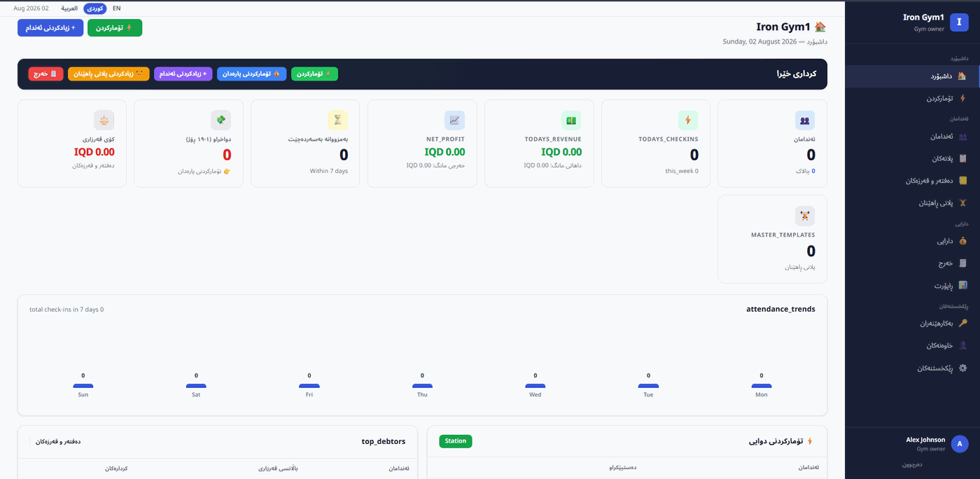Switch language to EN
Screen dimensions: 980x479
point(116,8)
